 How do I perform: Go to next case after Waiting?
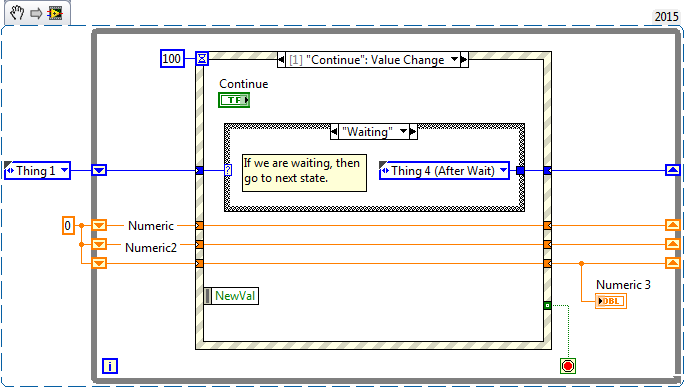point(413,132)
